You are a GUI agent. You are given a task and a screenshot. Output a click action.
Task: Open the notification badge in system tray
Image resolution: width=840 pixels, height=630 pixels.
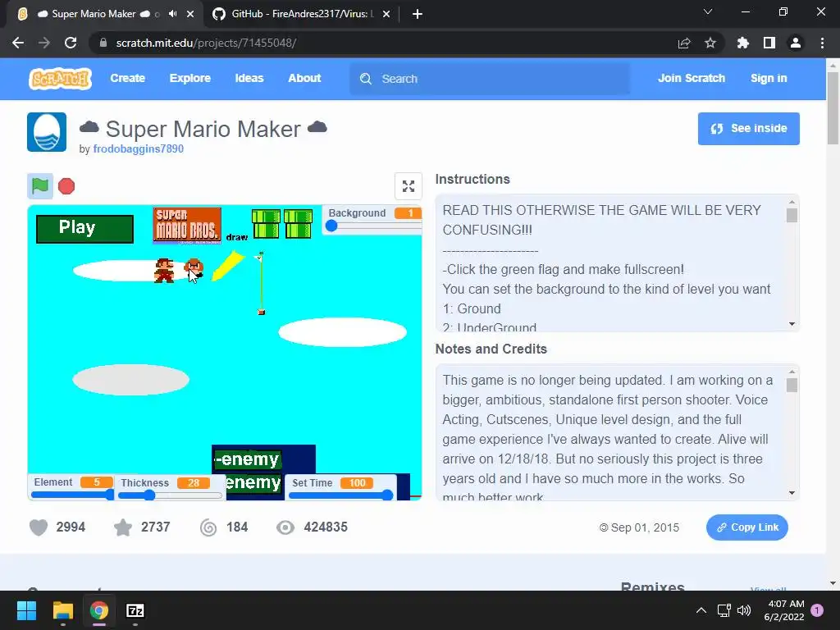[817, 610]
